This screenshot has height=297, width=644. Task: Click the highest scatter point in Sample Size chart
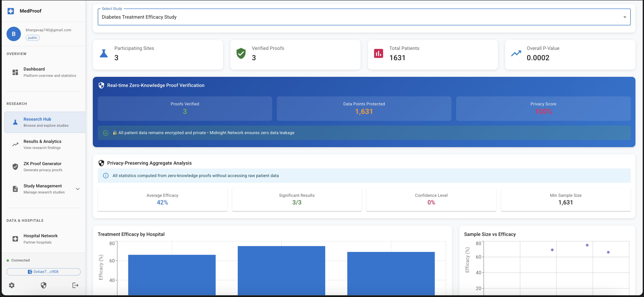[x=587, y=245]
